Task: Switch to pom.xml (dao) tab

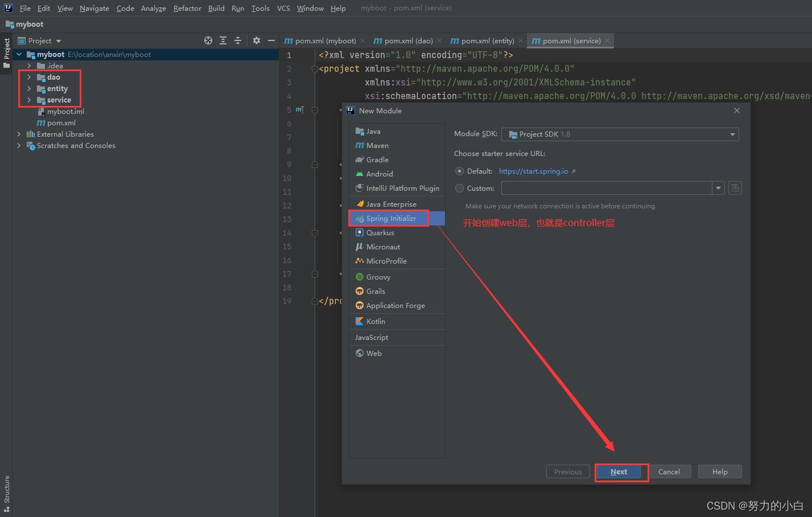Action: pos(407,41)
